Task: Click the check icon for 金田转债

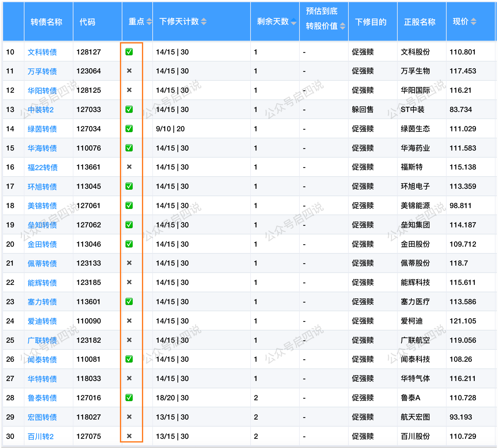Action: 129,244
